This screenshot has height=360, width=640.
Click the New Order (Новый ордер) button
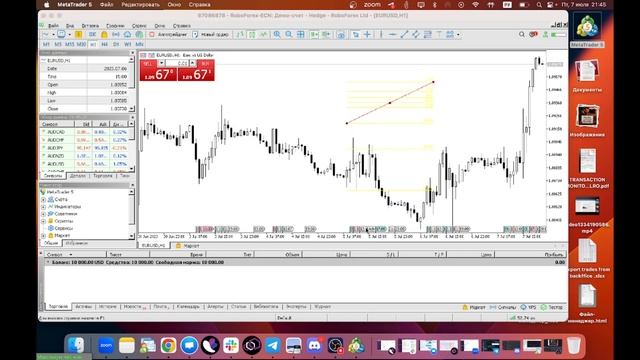(211, 35)
